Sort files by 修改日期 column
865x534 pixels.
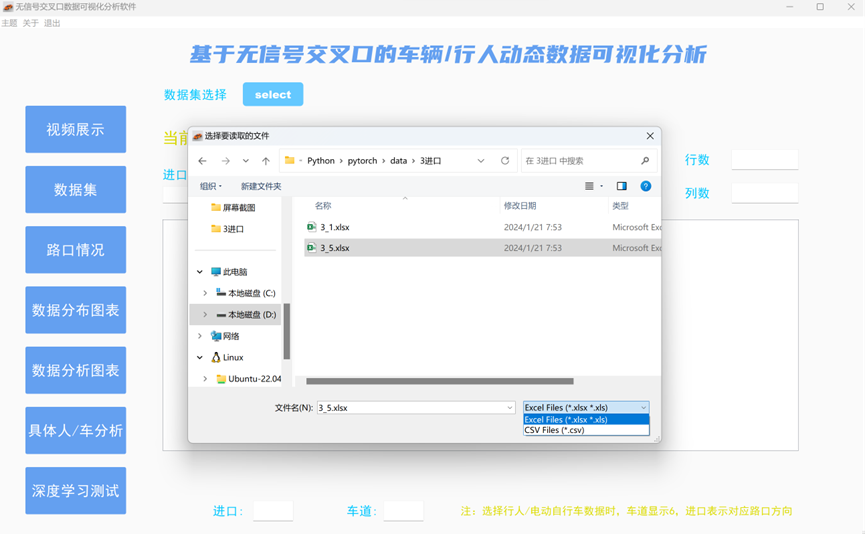[520, 206]
